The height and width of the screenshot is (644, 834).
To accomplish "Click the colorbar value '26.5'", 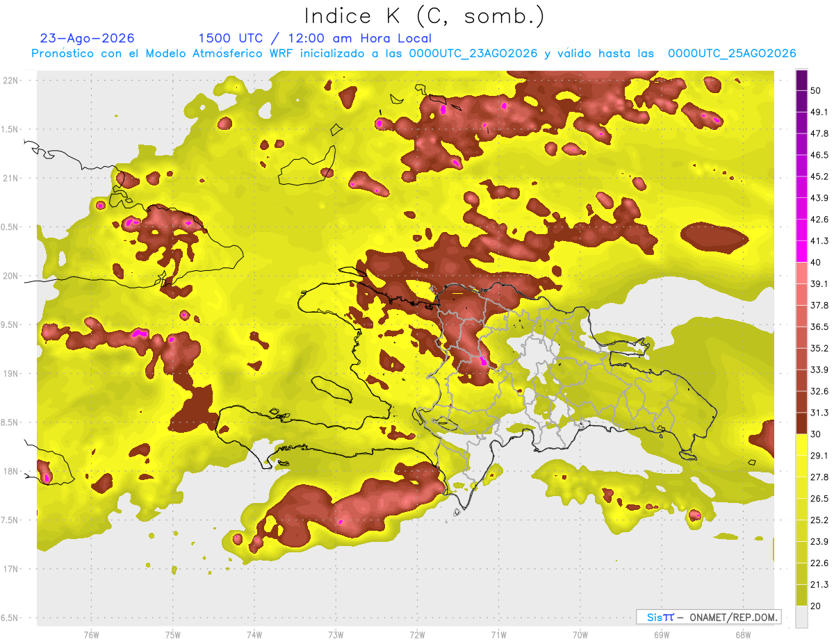I will [819, 499].
